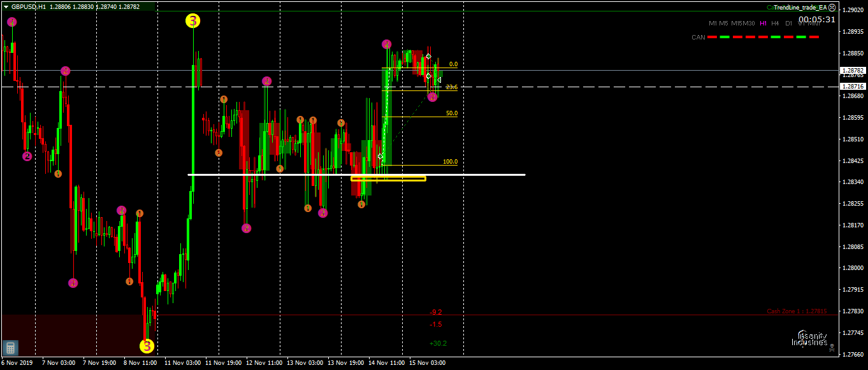Click the Fibonacci 100.0 level label
This screenshot has height=370, width=868.
(451, 162)
